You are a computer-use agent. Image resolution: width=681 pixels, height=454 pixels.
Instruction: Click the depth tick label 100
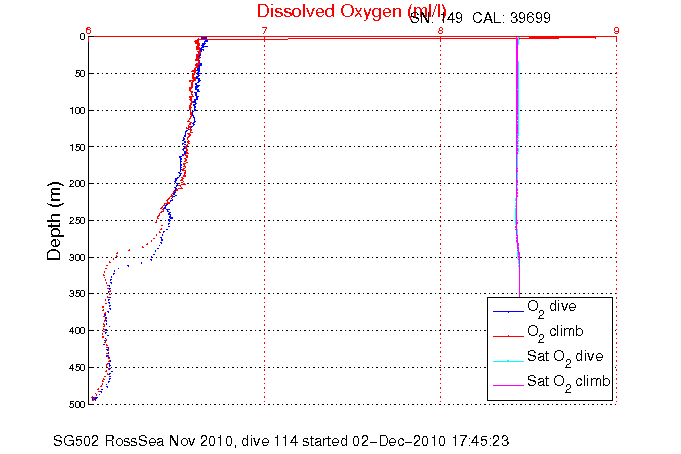(77, 111)
